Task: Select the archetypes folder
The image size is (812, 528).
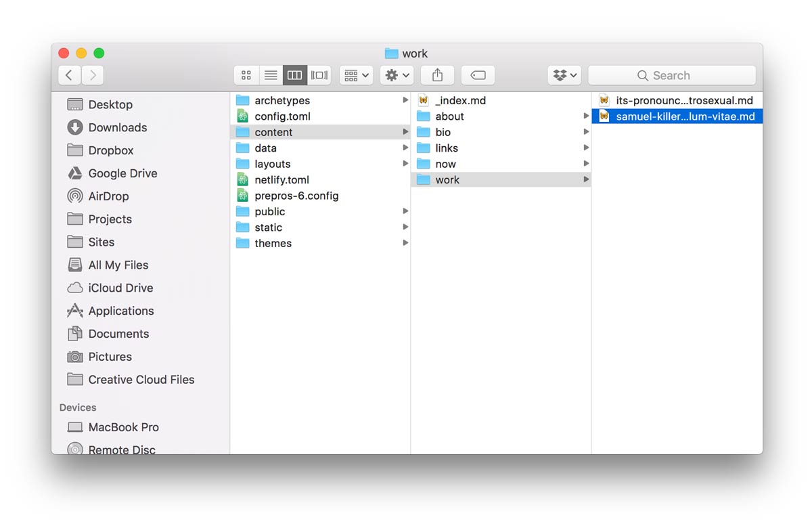Action: pos(320,100)
